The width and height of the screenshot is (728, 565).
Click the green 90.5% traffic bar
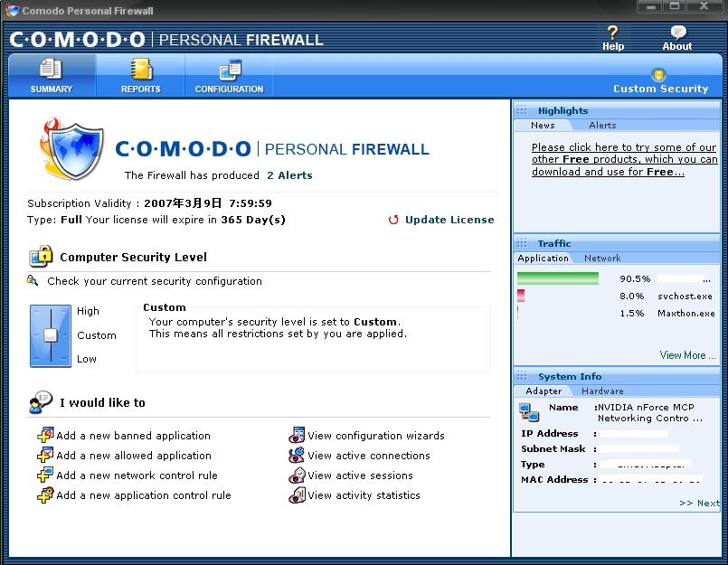(558, 278)
